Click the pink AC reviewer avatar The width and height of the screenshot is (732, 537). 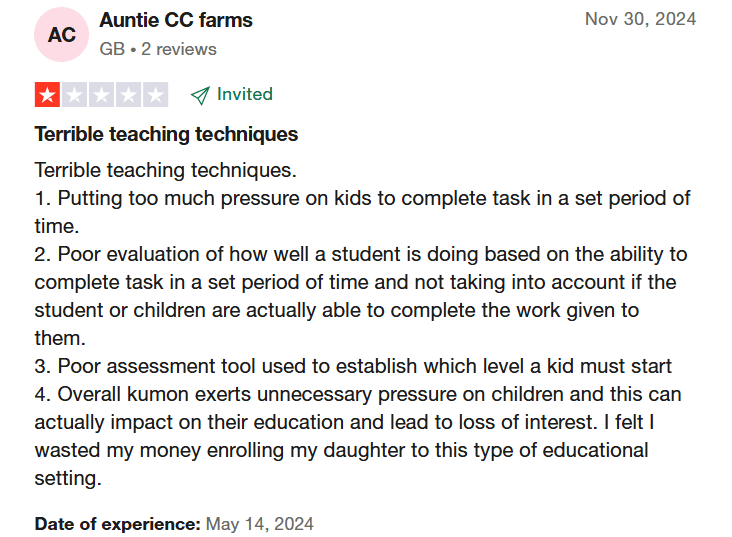pos(62,35)
